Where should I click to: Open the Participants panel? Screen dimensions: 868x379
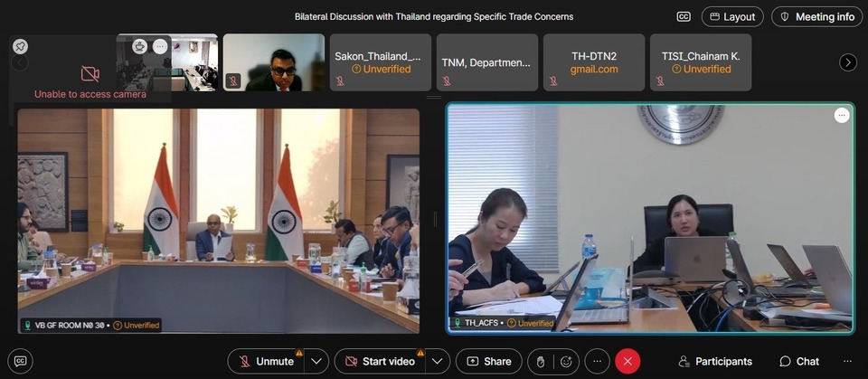coord(715,361)
